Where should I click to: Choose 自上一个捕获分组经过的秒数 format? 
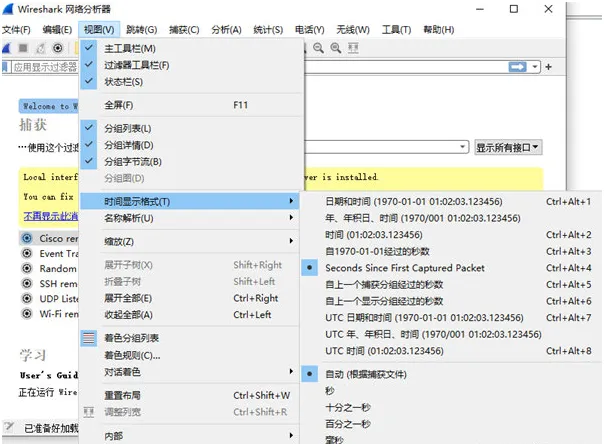click(x=451, y=284)
